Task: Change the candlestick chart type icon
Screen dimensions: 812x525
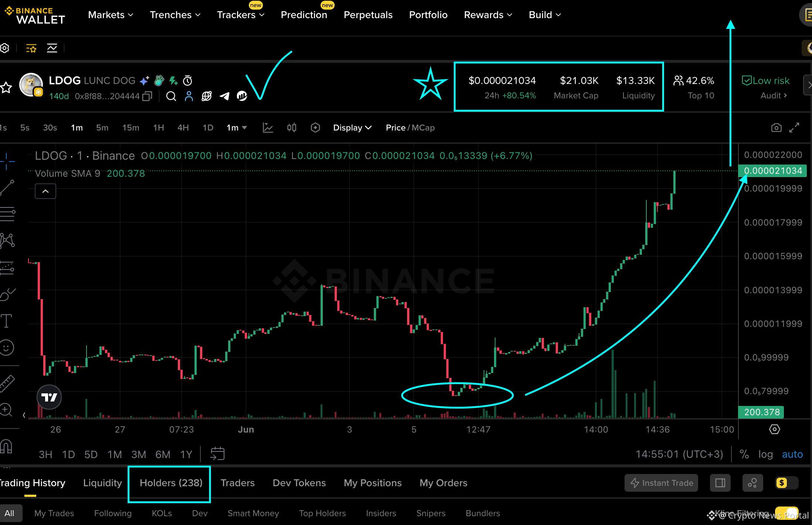Action: [x=292, y=128]
